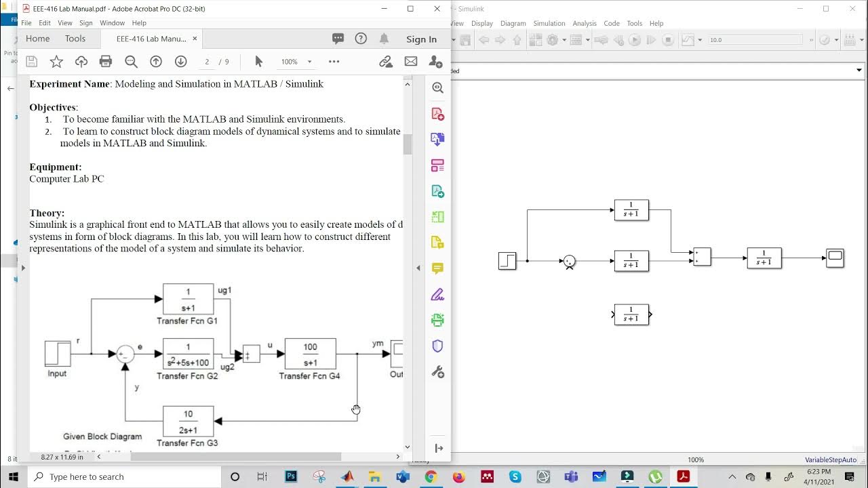Click the Simulink step forward button
Screen dimensions: 868x488
[651, 40]
